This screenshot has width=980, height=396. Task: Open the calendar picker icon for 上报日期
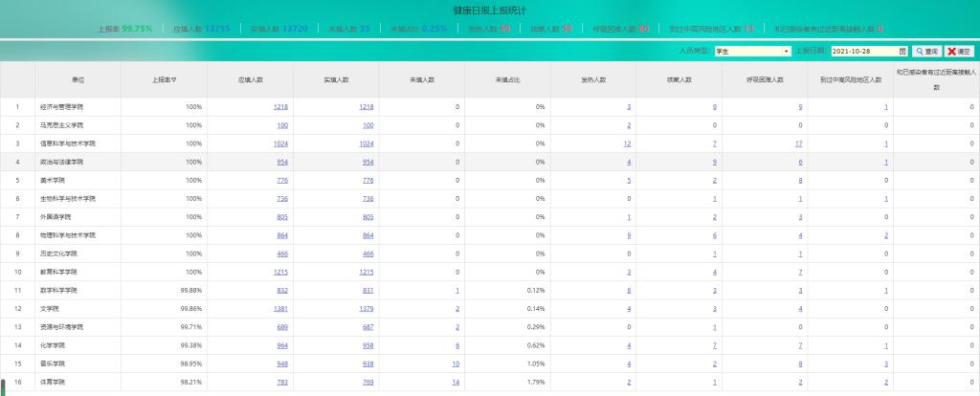tap(902, 51)
